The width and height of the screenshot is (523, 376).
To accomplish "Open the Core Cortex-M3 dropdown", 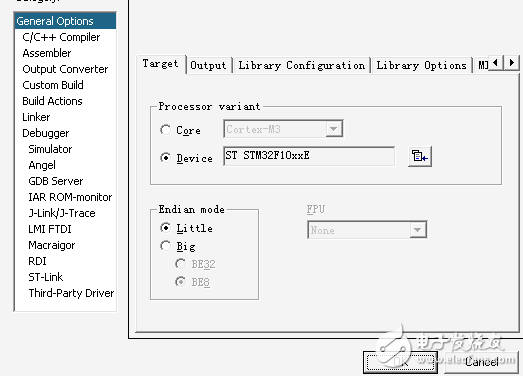I will click(283, 129).
